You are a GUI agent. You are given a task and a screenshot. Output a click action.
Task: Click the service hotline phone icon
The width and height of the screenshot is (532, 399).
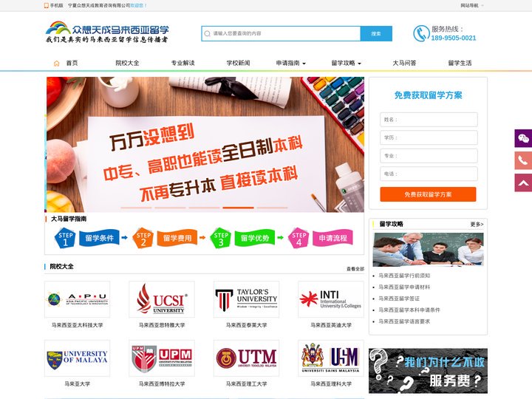pyautogui.click(x=421, y=33)
